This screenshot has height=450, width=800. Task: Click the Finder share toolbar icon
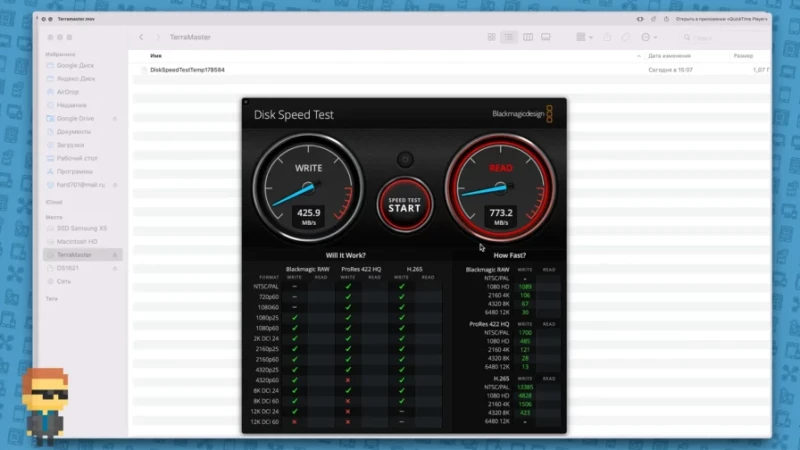607,37
